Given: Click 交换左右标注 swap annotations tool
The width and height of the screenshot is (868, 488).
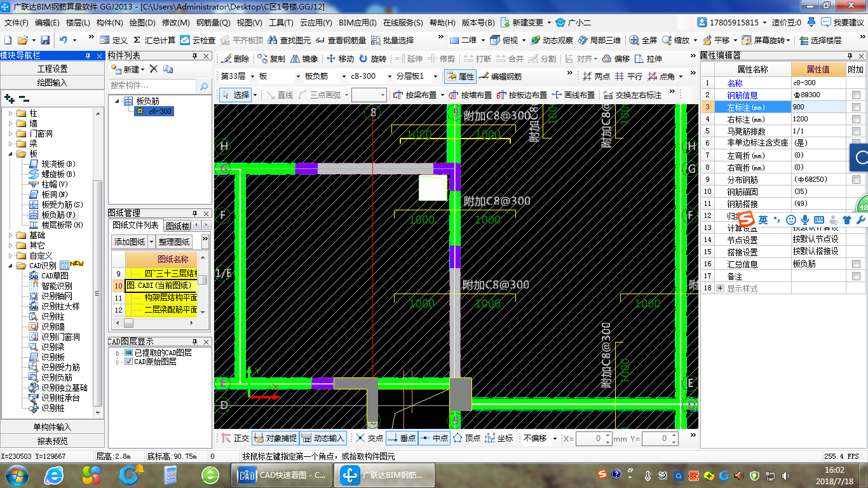Looking at the screenshot, I should tap(632, 95).
